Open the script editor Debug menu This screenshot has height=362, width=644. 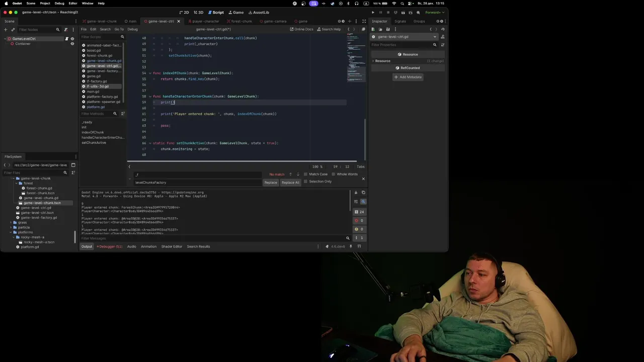point(132,29)
